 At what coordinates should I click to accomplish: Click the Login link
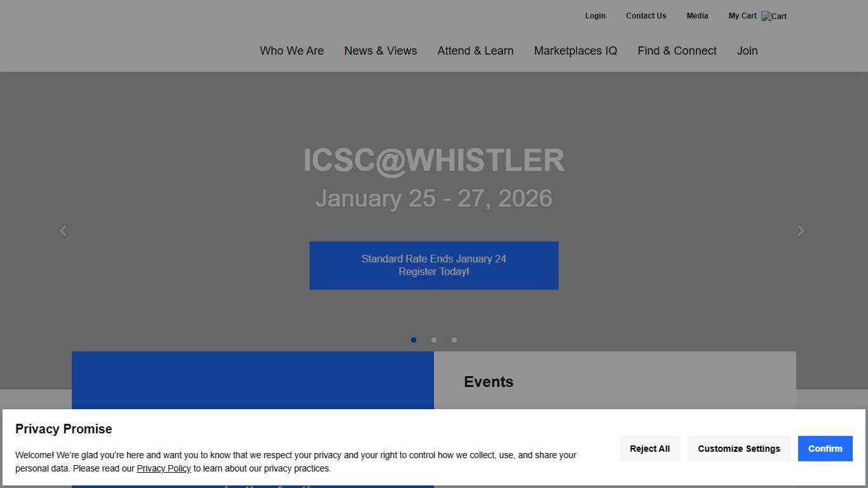point(595,16)
